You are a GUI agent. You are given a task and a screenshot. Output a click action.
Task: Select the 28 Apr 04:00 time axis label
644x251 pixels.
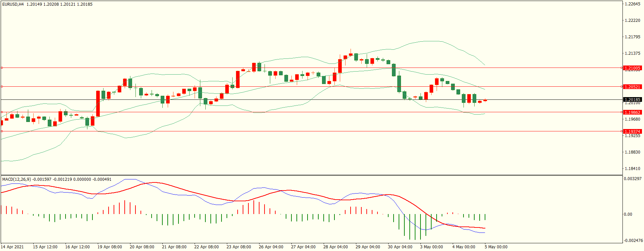tap(335, 247)
